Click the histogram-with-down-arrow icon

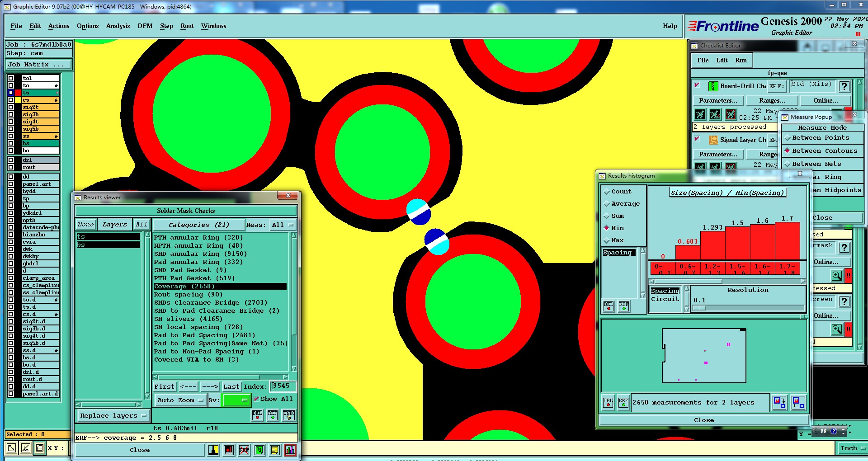click(779, 402)
